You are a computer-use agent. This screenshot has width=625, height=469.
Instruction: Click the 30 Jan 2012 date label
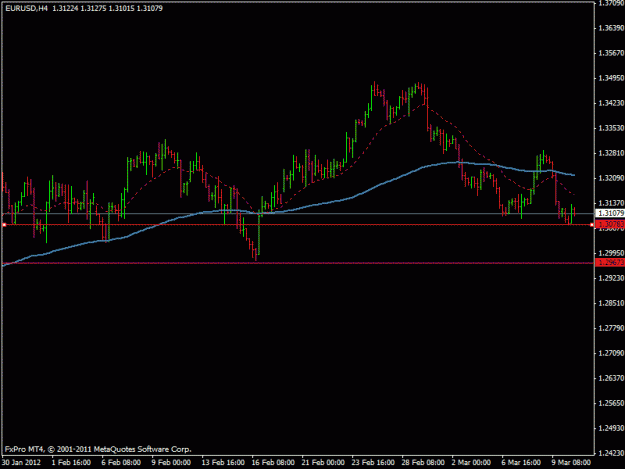tap(21, 463)
